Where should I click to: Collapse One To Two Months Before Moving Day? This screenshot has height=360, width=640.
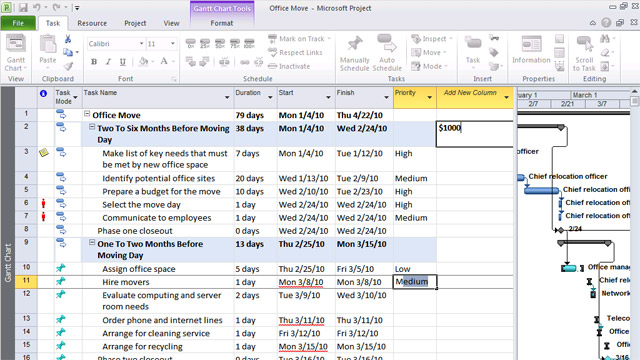click(x=92, y=242)
